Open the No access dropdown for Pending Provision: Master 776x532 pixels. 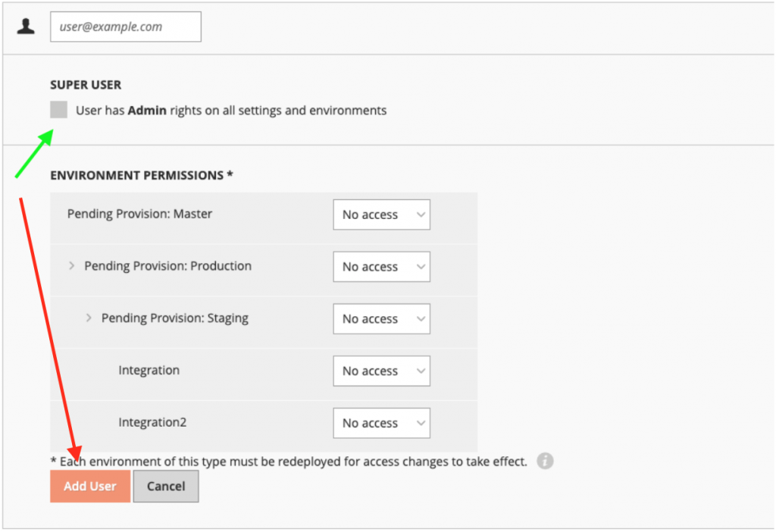[x=381, y=214]
